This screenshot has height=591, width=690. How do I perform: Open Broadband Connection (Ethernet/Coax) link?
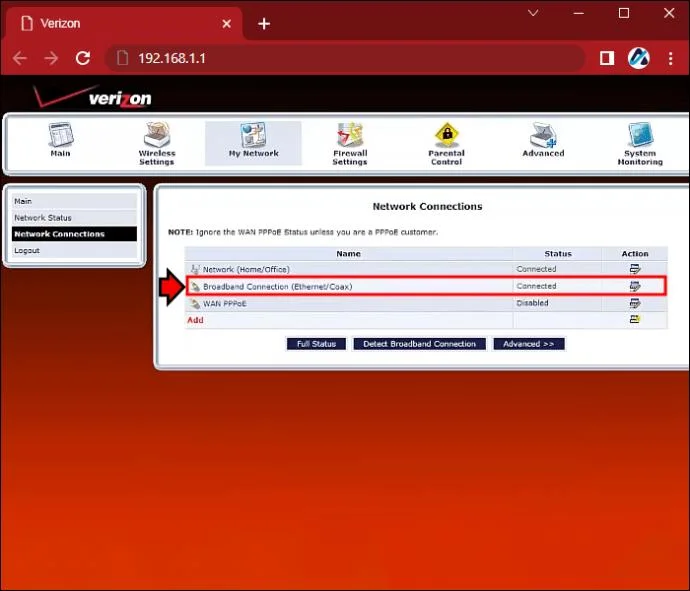pyautogui.click(x=277, y=287)
